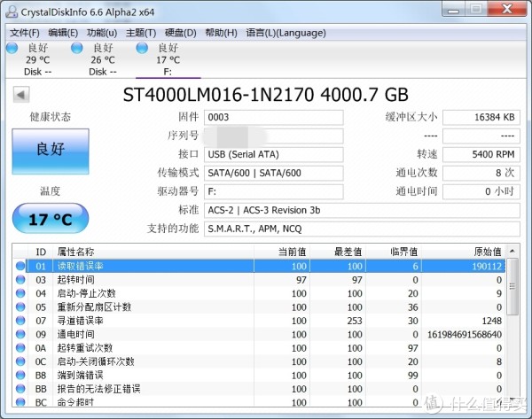
Task: Click the attribute list scrollbar thumb
Action: 512,287
